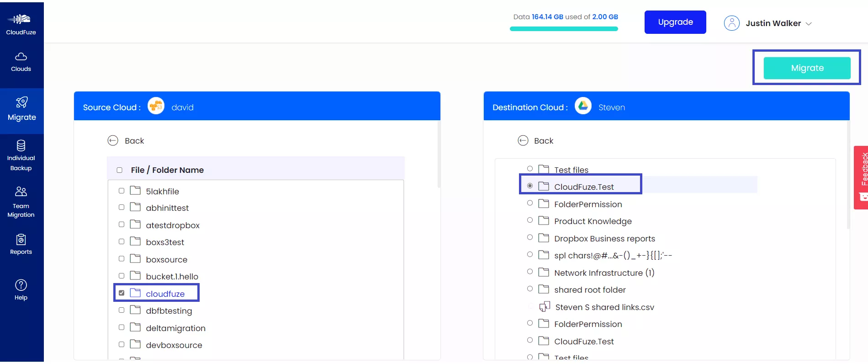
Task: Click the Steven S shared links.csv file icon
Action: [x=545, y=306]
